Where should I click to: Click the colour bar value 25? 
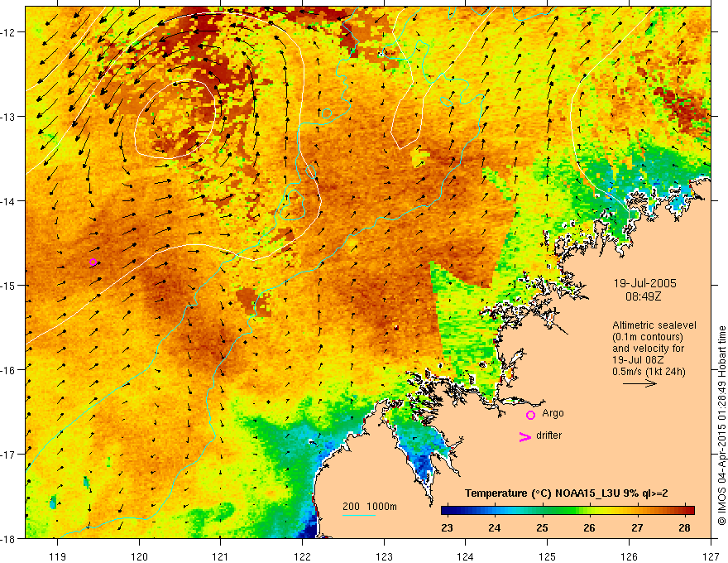coord(543,528)
